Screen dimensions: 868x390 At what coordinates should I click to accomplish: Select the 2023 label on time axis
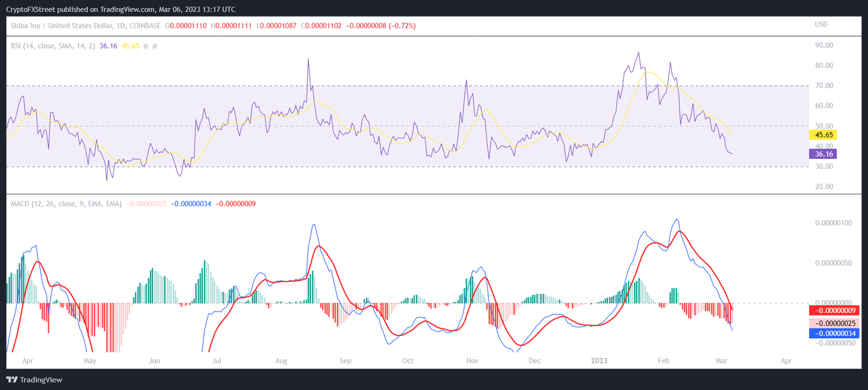click(x=600, y=361)
